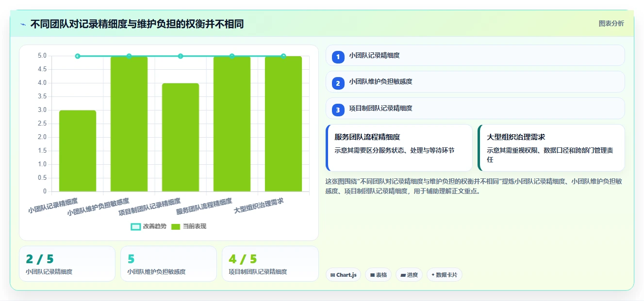644x301 pixels.
Task: Click x-axis label 大型组织治理需求
Action: click(x=259, y=206)
